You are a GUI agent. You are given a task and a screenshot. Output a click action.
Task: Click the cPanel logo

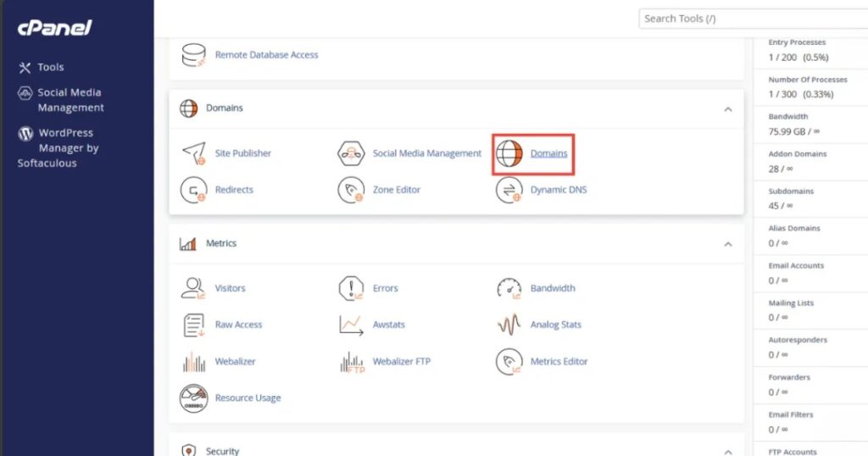click(54, 28)
